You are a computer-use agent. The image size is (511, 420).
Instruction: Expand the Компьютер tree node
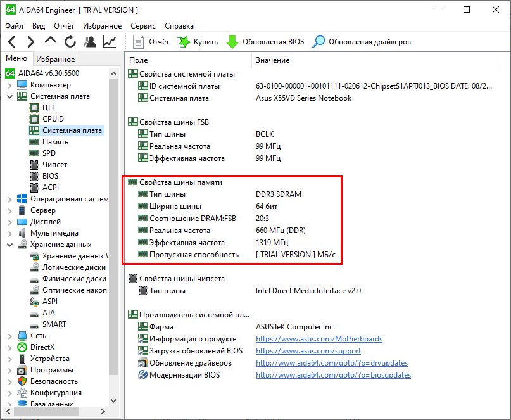coord(9,85)
